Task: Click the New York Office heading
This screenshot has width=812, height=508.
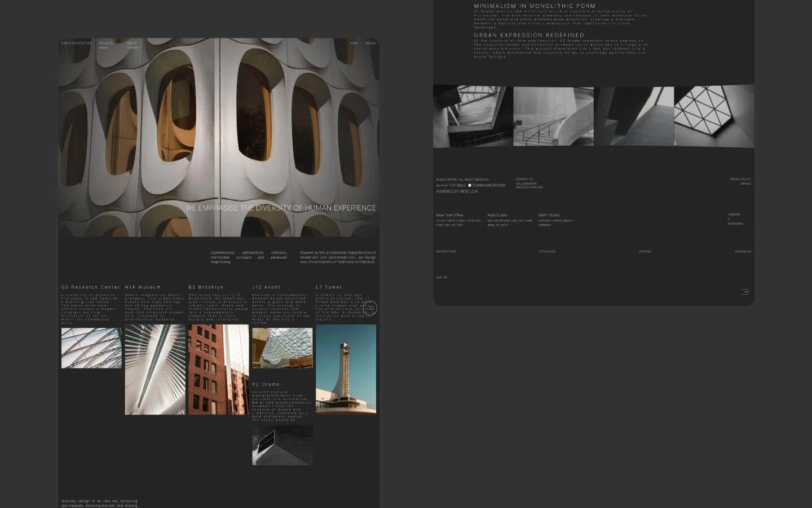Action: coord(449,215)
